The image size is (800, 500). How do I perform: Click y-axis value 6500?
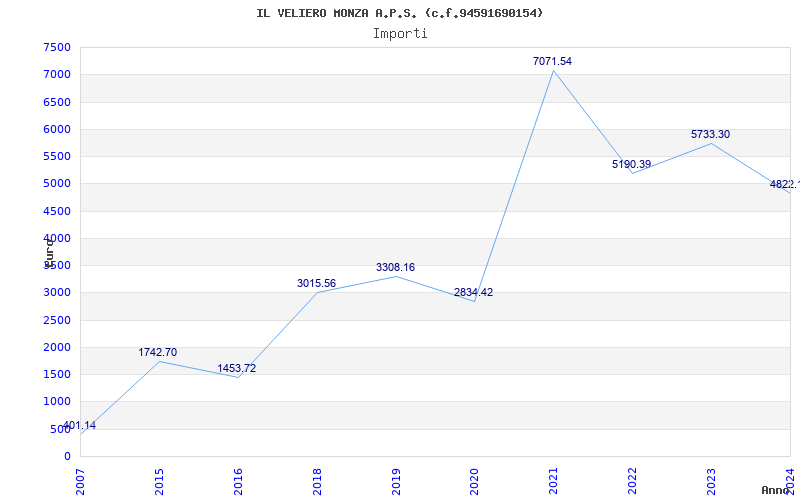[x=57, y=102]
